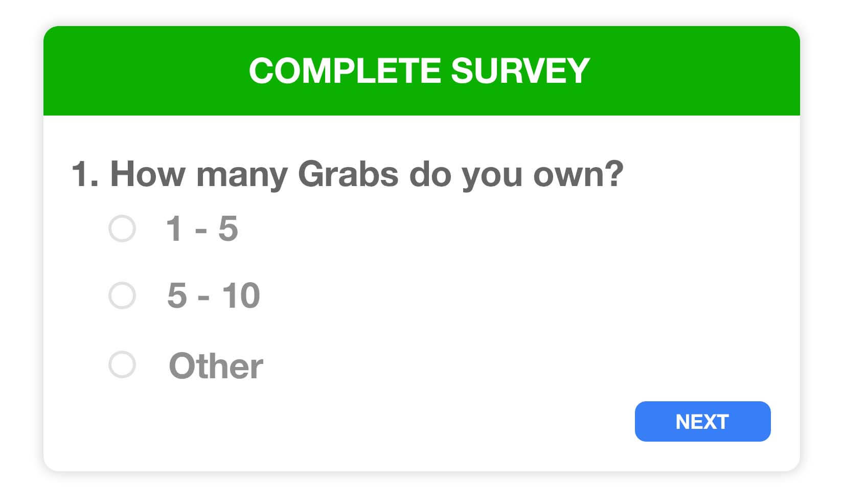Click the NEXT button
Image resolution: width=843 pixels, height=504 pixels.
coord(702,421)
